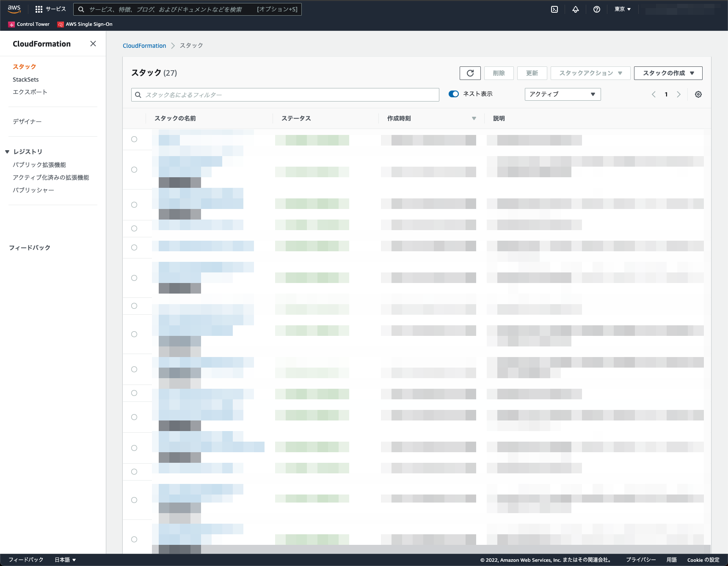
Task: Open Cookie の設定 footer link
Action: 703,560
